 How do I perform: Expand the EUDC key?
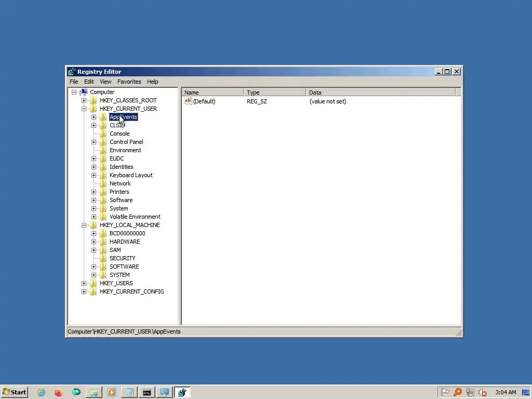pyautogui.click(x=94, y=158)
